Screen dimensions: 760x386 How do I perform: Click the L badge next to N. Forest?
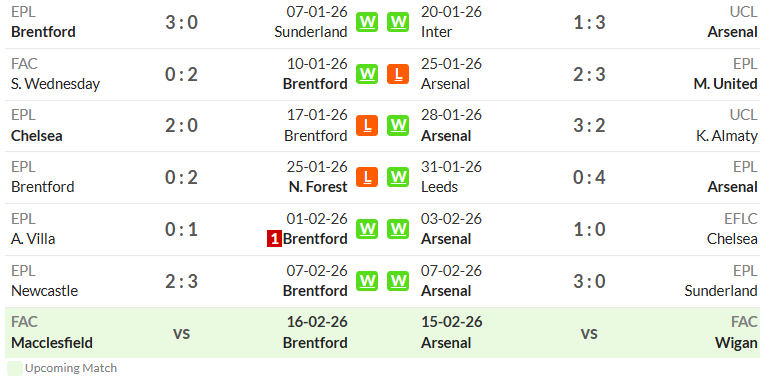point(367,177)
